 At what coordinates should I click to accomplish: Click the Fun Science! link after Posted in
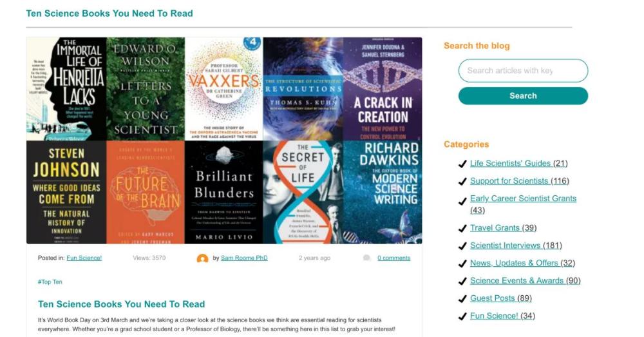84,258
